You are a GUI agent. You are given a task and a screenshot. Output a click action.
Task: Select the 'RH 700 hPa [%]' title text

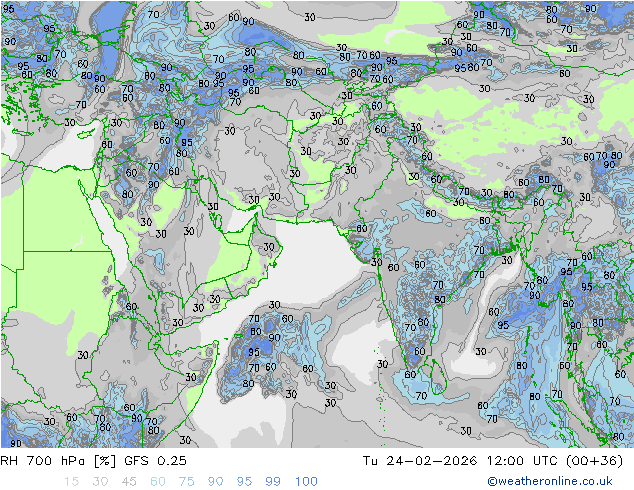(58, 461)
